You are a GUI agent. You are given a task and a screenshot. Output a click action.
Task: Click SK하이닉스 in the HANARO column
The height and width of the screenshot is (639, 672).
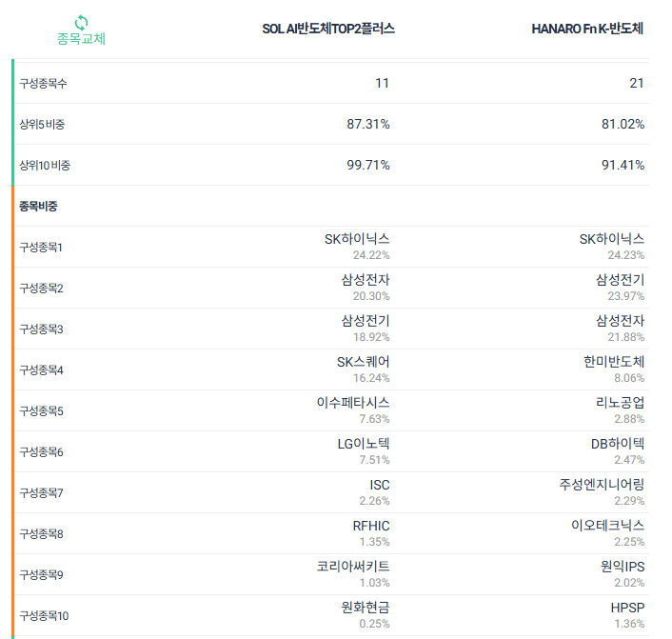[612, 239]
